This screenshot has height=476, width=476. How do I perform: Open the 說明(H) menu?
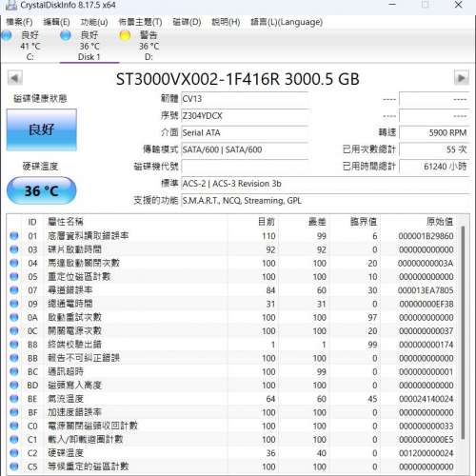(226, 22)
